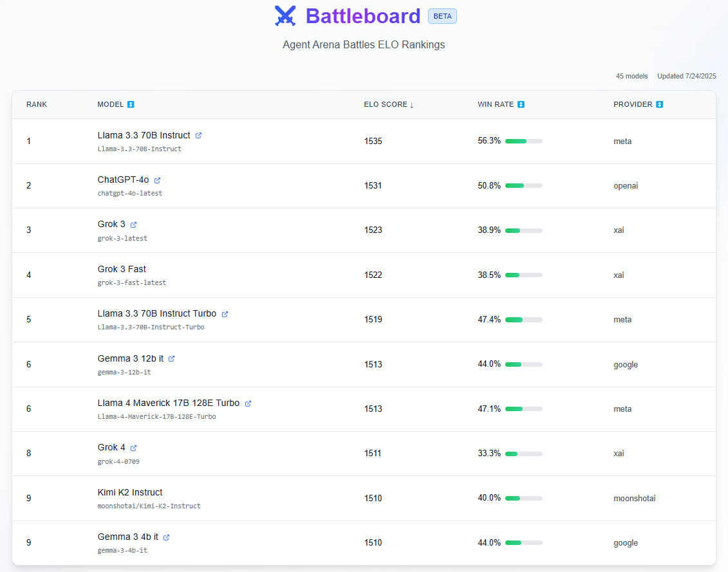Screen dimensions: 728x572
Task: Click the BETA badge next to Battleboard
Action: coord(442,16)
